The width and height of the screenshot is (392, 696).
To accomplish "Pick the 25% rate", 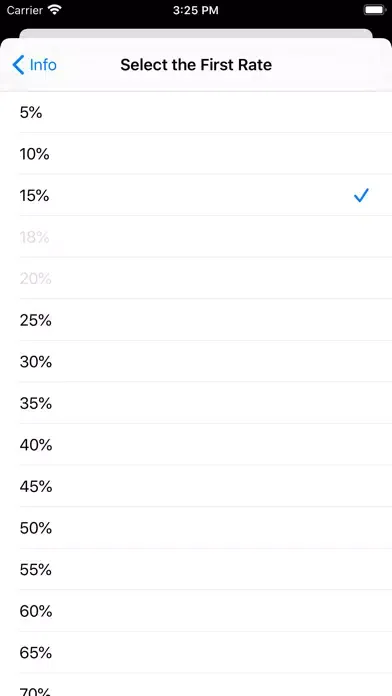I will 196,320.
